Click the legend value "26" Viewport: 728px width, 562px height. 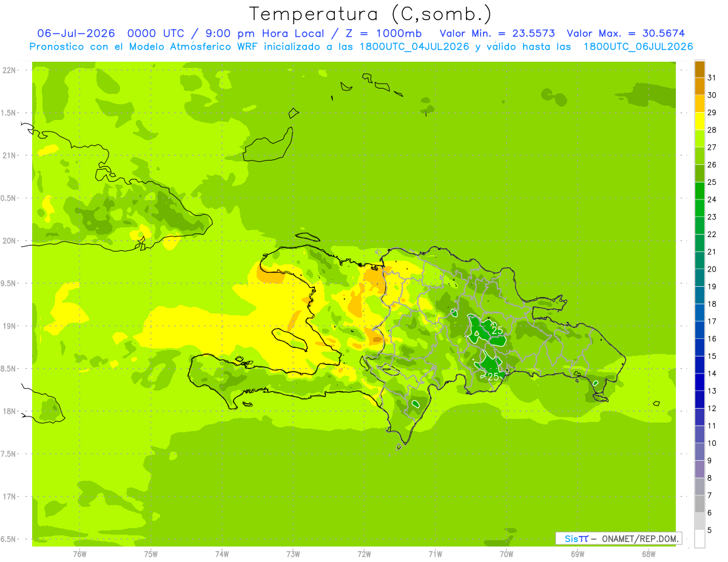tap(712, 165)
